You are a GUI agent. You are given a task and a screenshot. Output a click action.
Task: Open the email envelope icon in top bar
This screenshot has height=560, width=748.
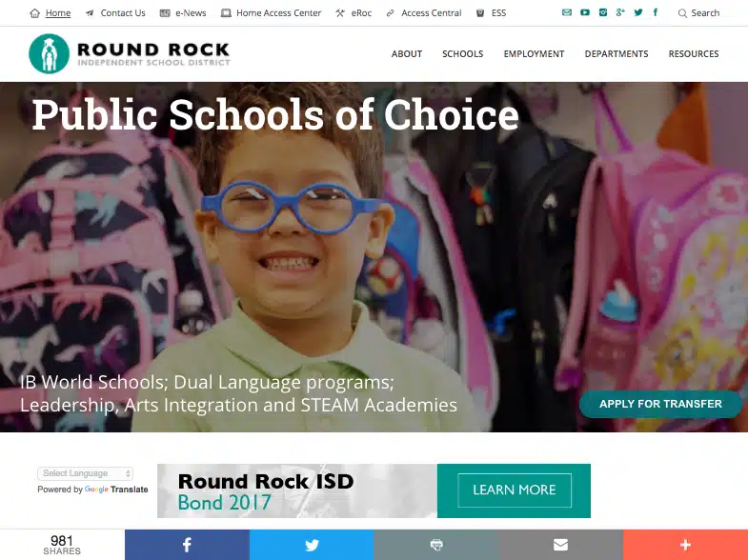(567, 12)
